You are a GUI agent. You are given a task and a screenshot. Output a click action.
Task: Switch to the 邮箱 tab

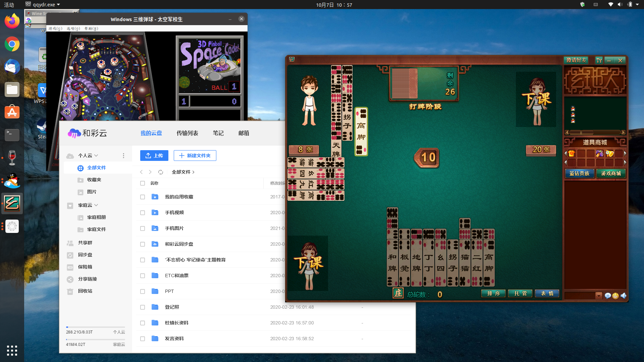(x=244, y=133)
